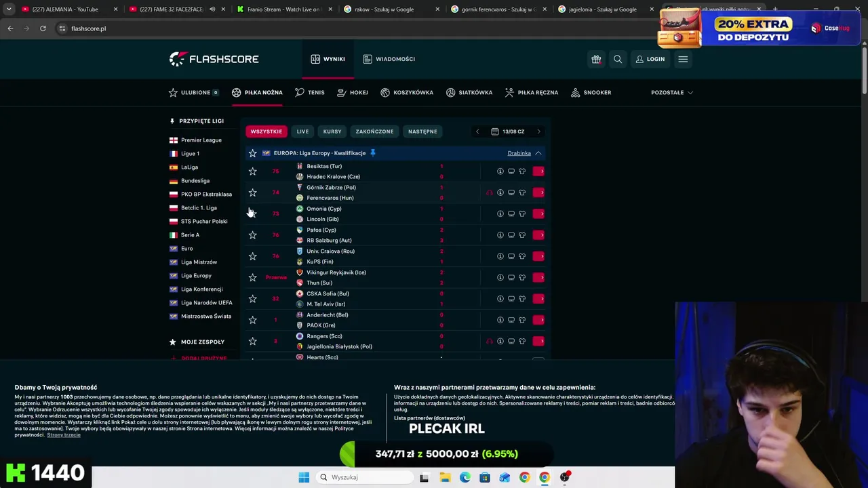The width and height of the screenshot is (868, 488).
Task: Click the Login button
Action: pos(650,59)
